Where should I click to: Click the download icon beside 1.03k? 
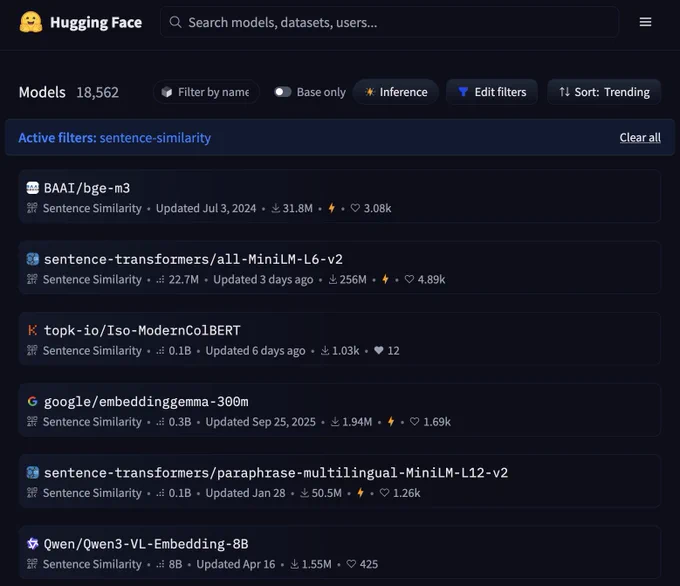[x=325, y=350]
